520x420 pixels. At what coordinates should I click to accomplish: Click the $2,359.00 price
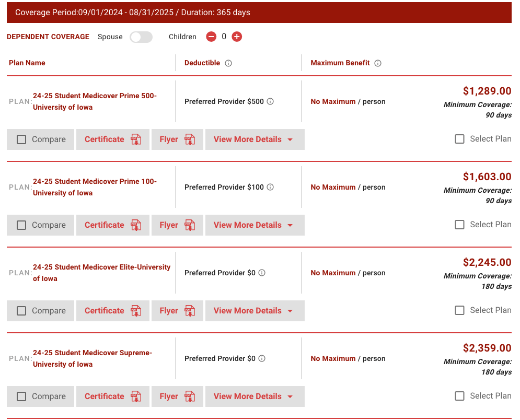click(x=487, y=348)
